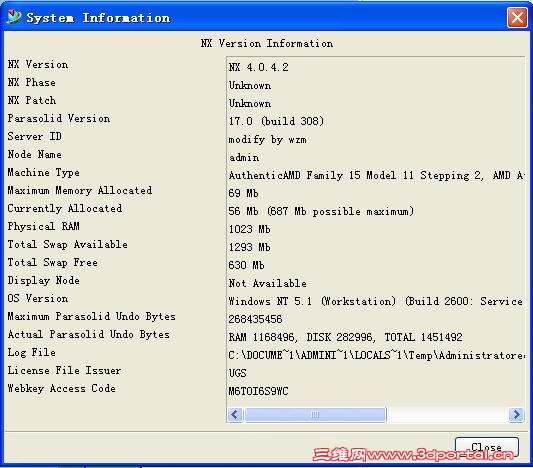The height and width of the screenshot is (468, 533).
Task: Click the 'NX Phase' label
Action: [32, 82]
